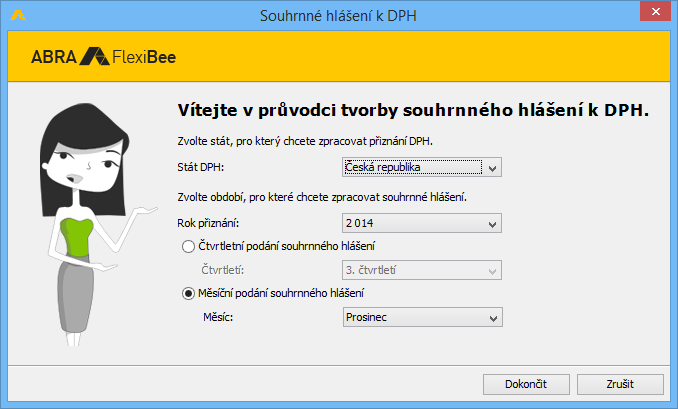Click the Zrušit button

pos(620,384)
